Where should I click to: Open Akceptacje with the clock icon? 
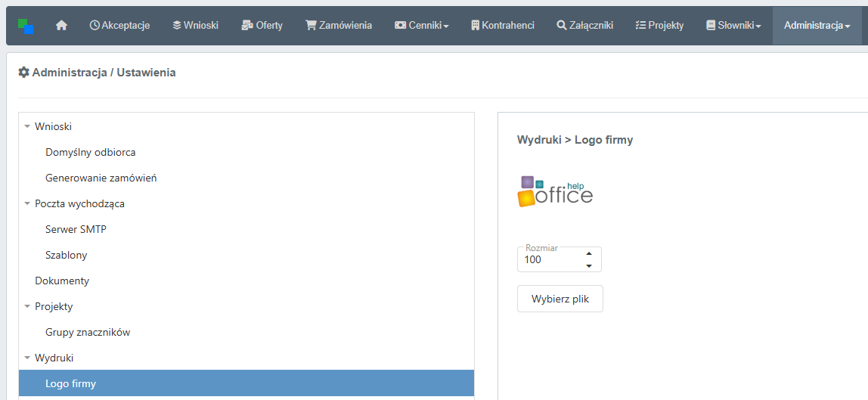[119, 26]
